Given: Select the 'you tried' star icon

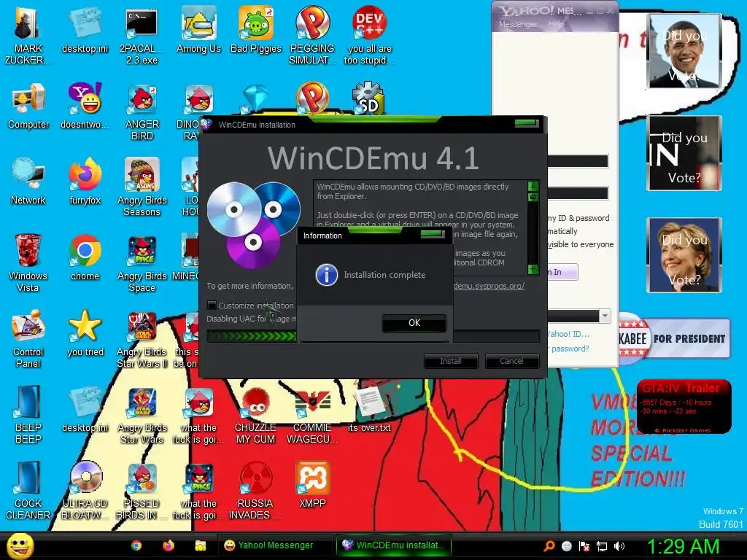Looking at the screenshot, I should coord(85,333).
